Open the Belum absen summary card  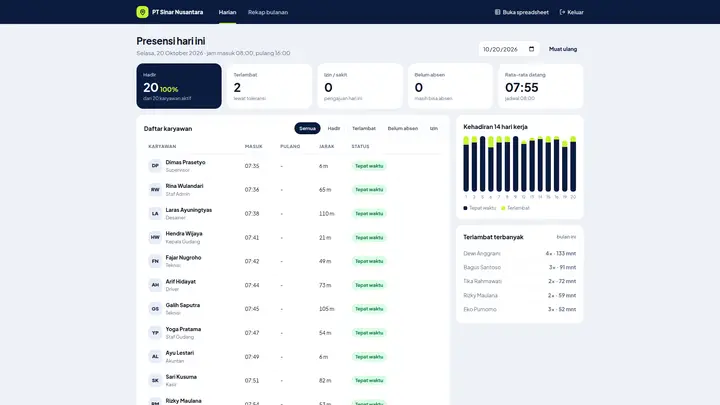tap(450, 86)
